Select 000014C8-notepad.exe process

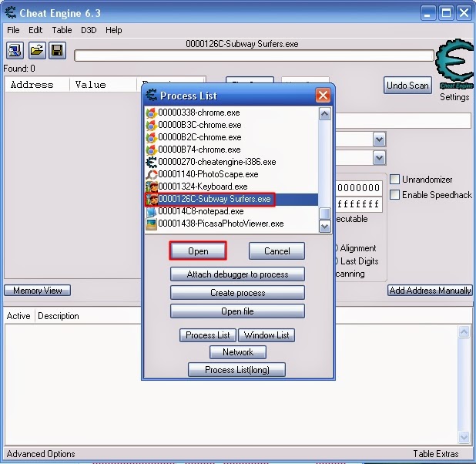[201, 211]
